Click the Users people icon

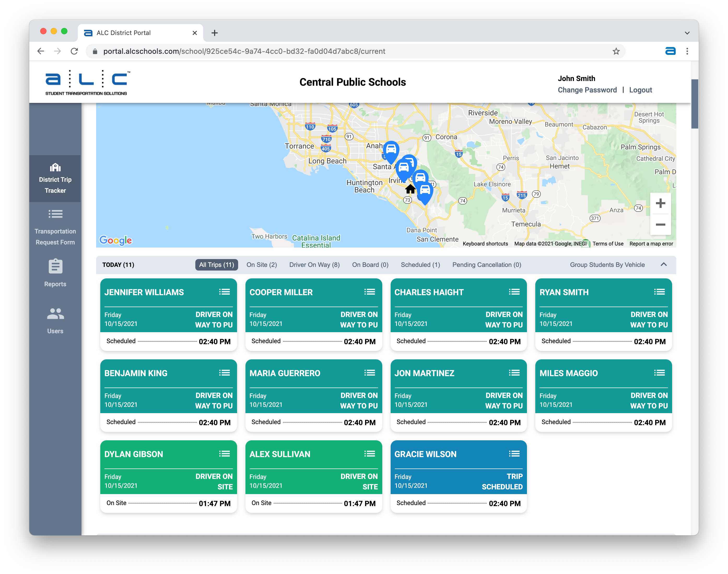click(55, 314)
